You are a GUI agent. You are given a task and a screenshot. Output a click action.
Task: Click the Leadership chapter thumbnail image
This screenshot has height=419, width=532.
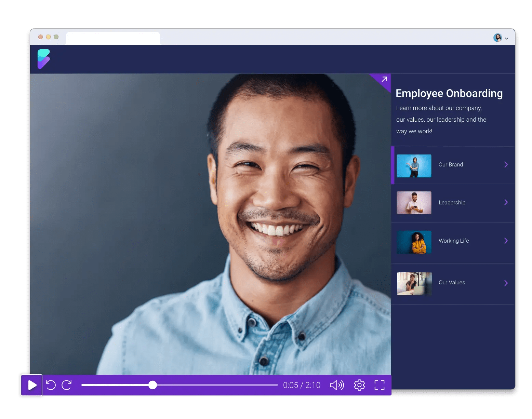(x=414, y=202)
